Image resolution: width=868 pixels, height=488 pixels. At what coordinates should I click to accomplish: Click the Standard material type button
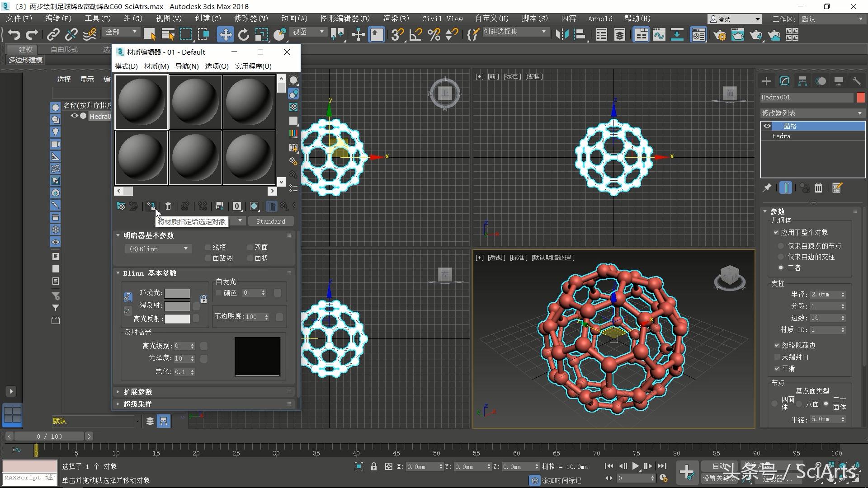(x=271, y=221)
